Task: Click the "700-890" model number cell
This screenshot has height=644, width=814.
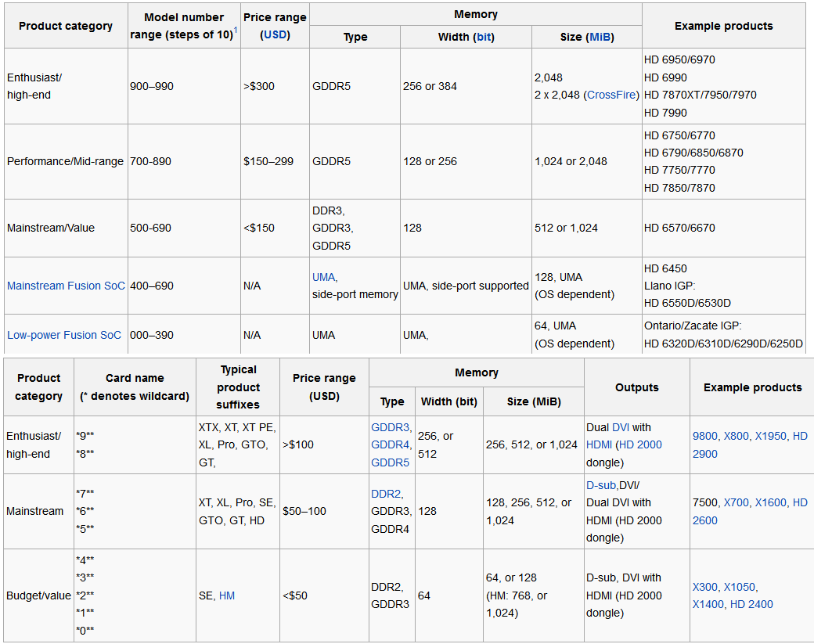Action: point(184,161)
